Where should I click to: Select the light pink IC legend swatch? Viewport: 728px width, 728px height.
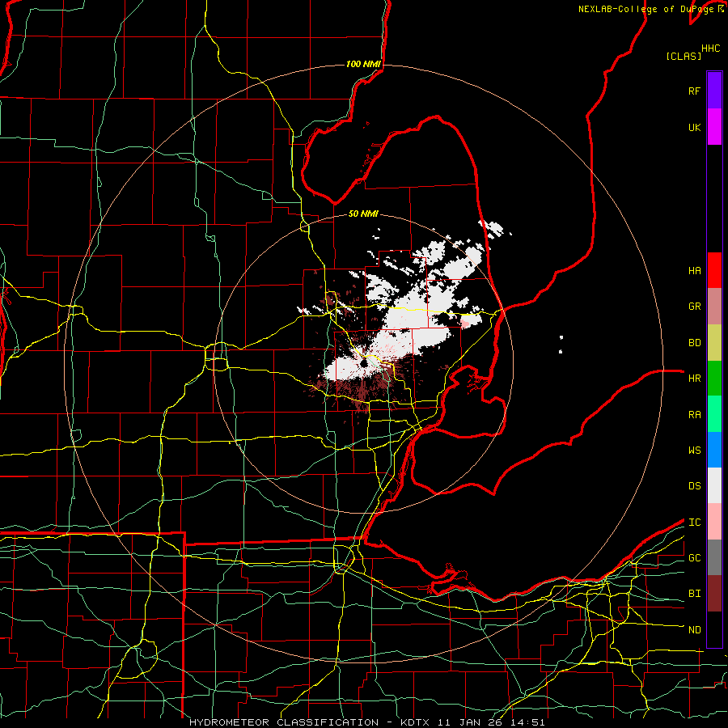(x=714, y=522)
